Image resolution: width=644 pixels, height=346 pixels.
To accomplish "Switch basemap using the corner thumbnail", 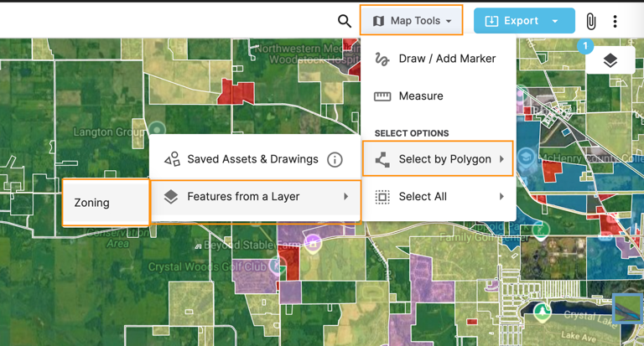I will click(627, 308).
